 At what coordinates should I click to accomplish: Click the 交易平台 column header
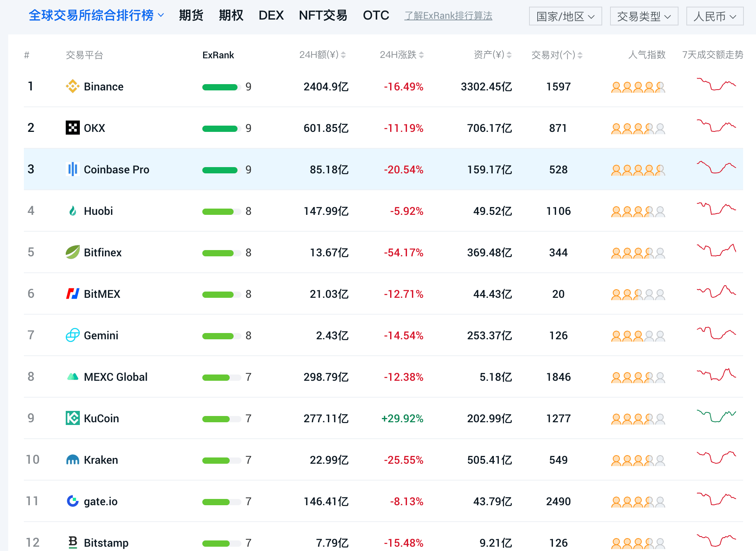pos(85,55)
